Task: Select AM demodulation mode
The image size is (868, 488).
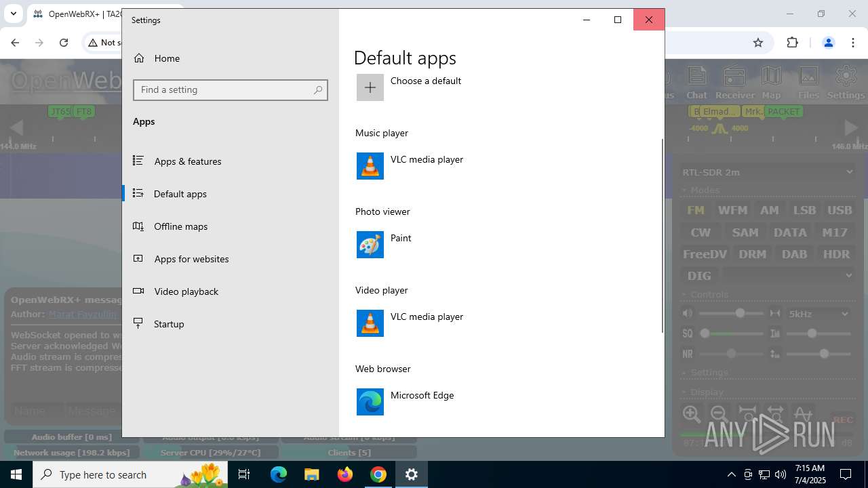Action: tap(769, 210)
